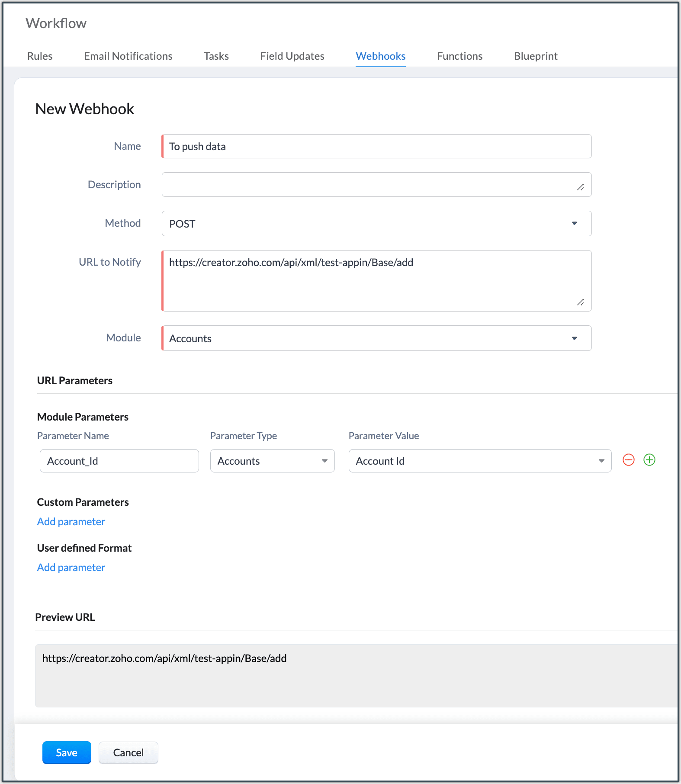681x784 pixels.
Task: Save the new webhook
Action: tap(67, 753)
